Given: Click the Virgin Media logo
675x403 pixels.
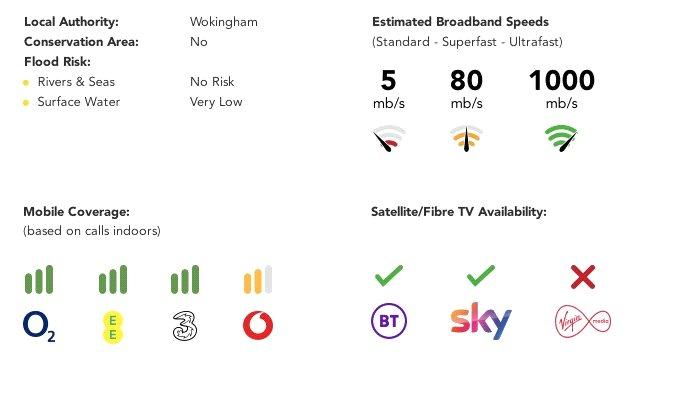Looking at the screenshot, I should tap(583, 321).
